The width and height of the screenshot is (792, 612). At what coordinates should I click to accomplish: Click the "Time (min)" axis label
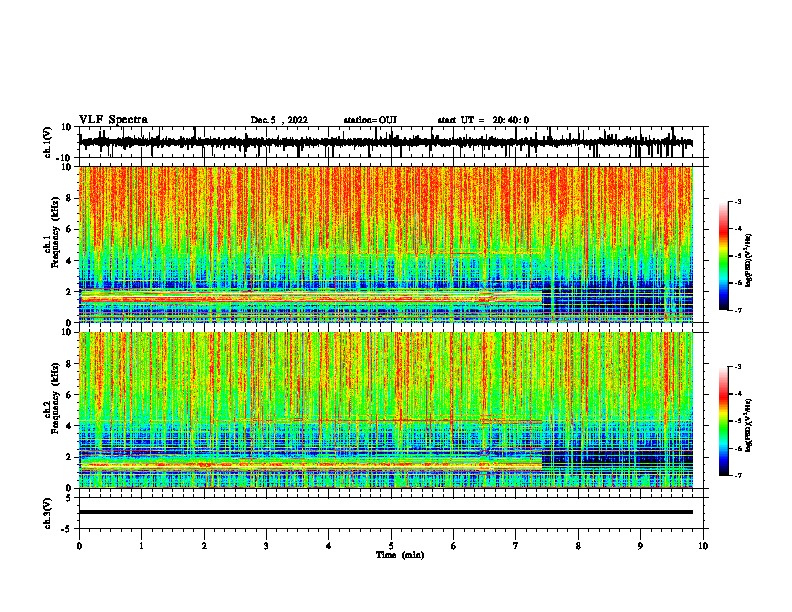400,555
